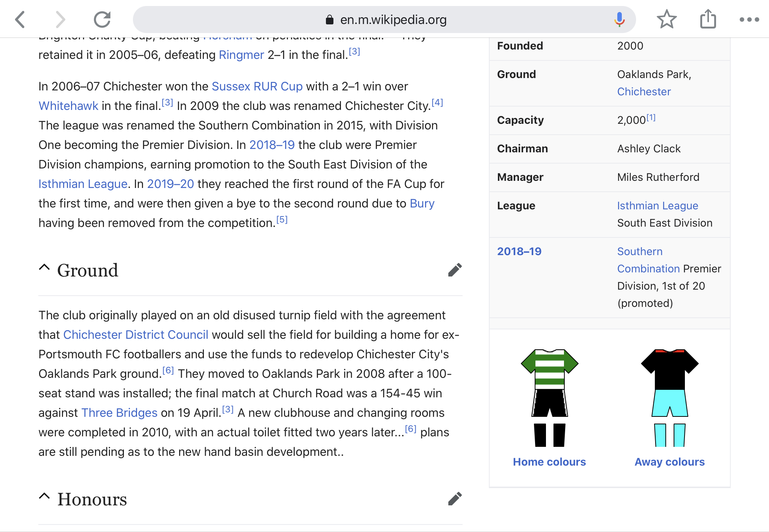
Task: Click the 'Ashley Clack' chairman value
Action: click(x=649, y=149)
